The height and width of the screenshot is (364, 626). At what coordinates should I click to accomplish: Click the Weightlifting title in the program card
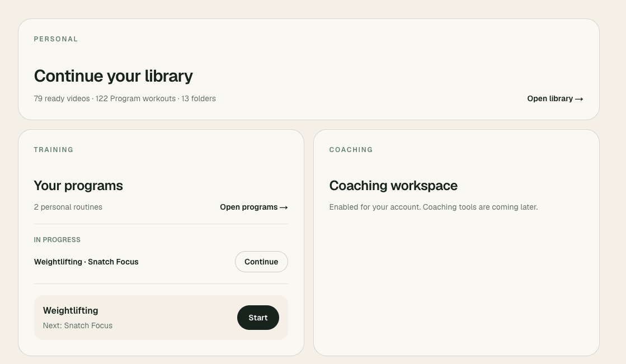(x=70, y=310)
